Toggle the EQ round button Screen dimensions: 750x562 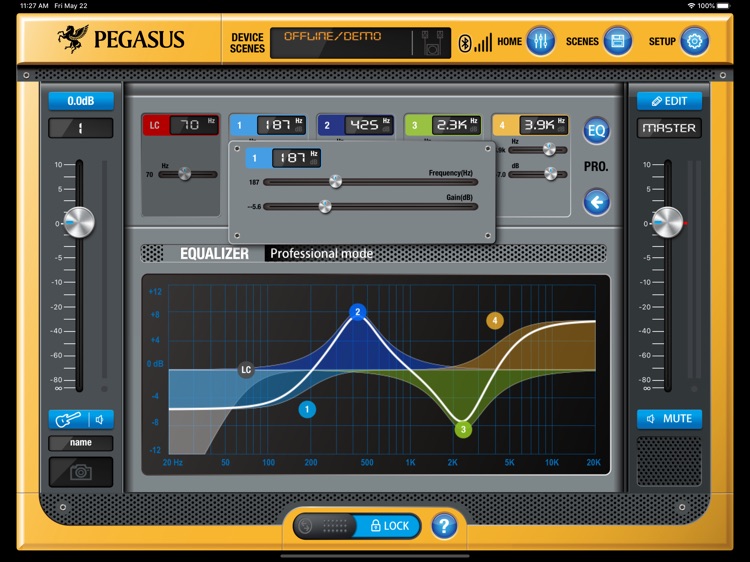point(596,131)
